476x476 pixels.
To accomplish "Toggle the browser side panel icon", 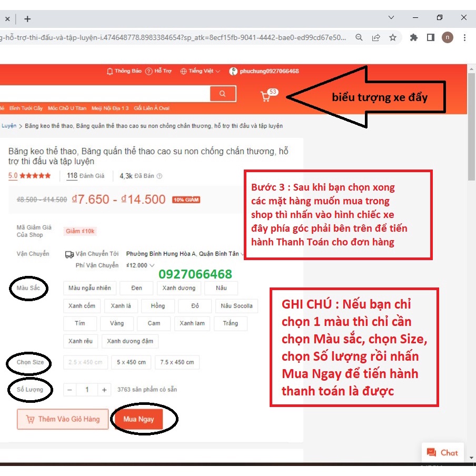I will click(x=430, y=37).
